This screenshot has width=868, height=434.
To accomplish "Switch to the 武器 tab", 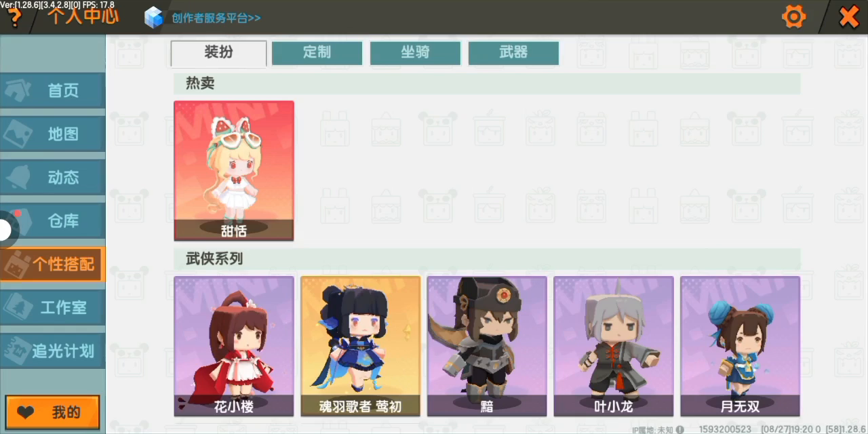I will pos(513,53).
